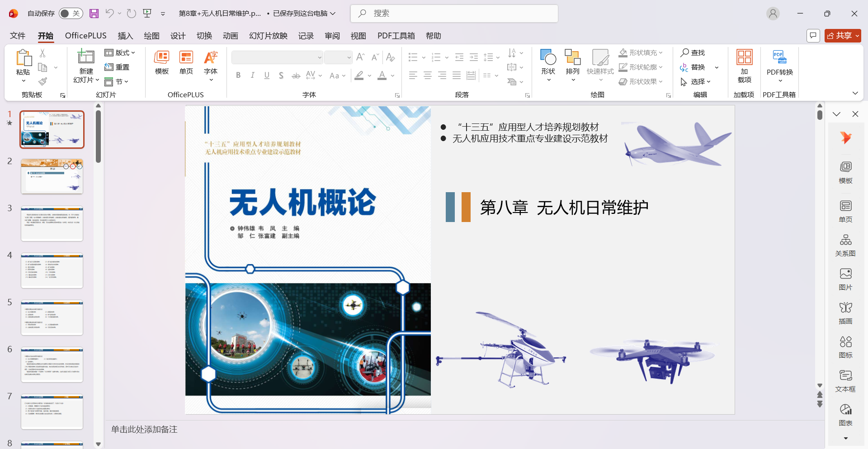
Task: Open 插画 in side panel
Action: 845,313
